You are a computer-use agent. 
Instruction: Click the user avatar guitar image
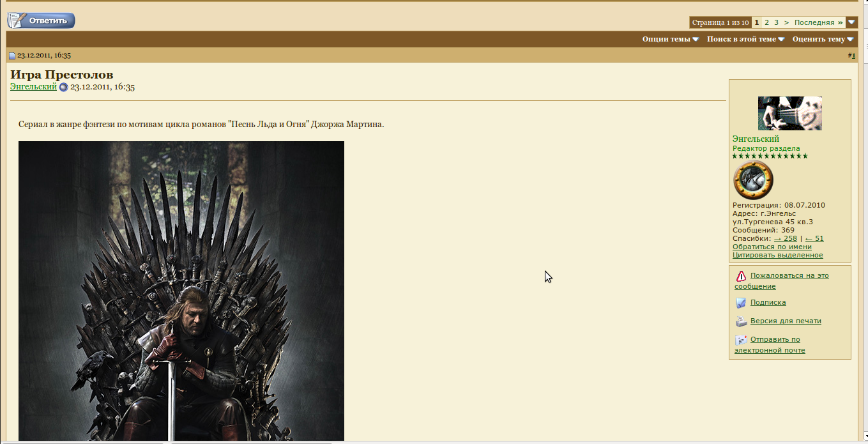(789, 113)
